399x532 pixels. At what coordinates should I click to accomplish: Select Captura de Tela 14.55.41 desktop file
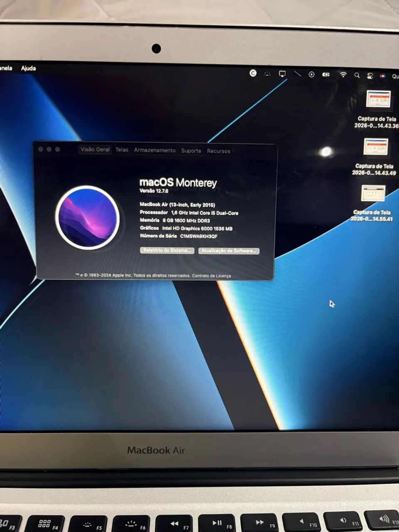[372, 203]
